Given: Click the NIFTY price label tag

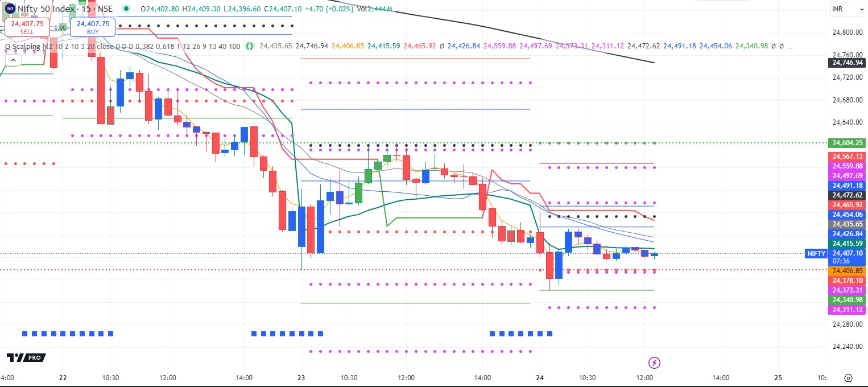Looking at the screenshot, I should click(816, 254).
